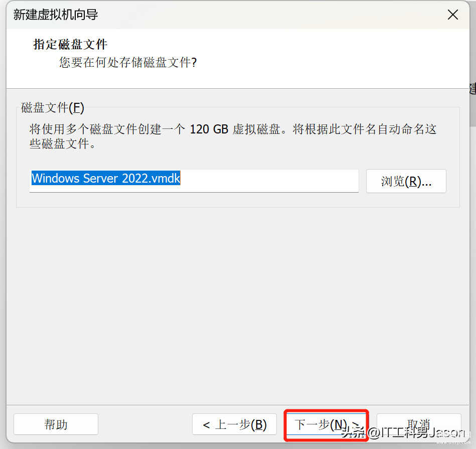Click the 指定磁盘文件 heading

(70, 44)
